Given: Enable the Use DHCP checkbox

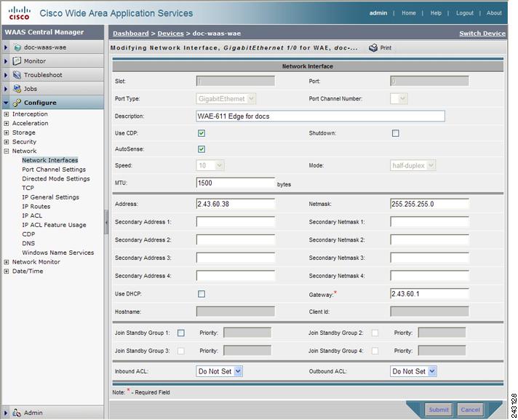Looking at the screenshot, I should click(202, 294).
